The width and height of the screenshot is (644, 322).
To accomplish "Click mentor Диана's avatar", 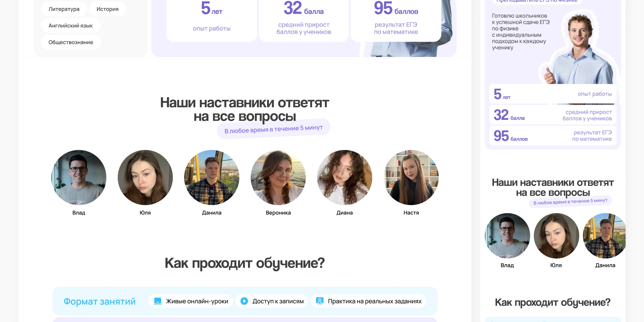I will pos(345,178).
